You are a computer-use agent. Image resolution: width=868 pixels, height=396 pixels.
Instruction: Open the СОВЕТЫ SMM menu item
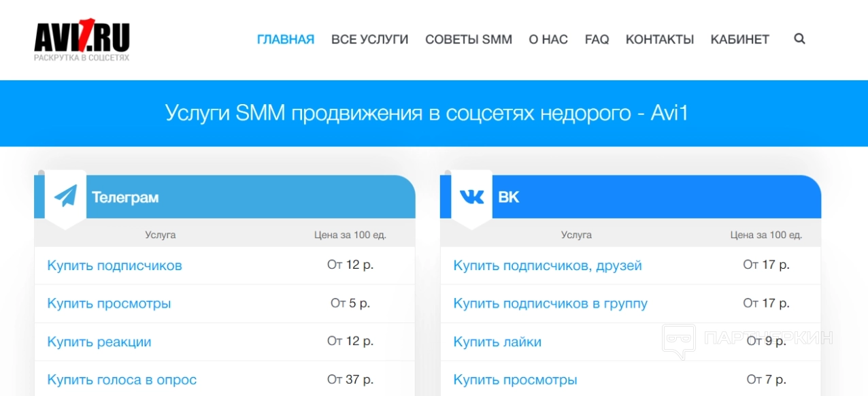click(x=469, y=39)
